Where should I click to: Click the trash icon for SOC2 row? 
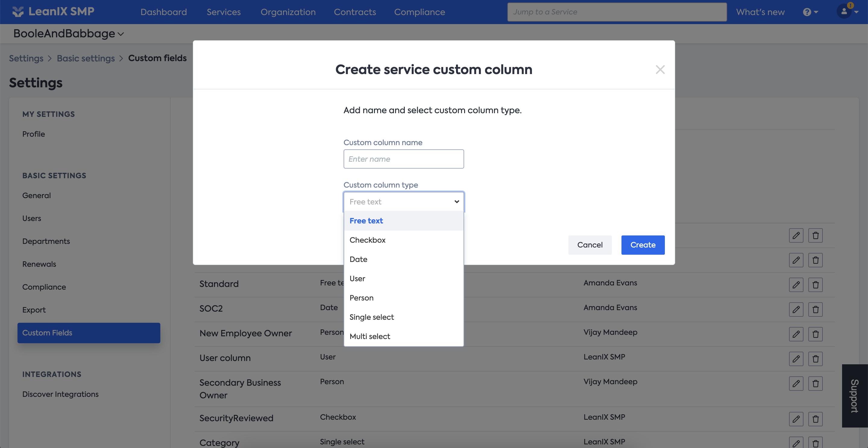pos(816,309)
